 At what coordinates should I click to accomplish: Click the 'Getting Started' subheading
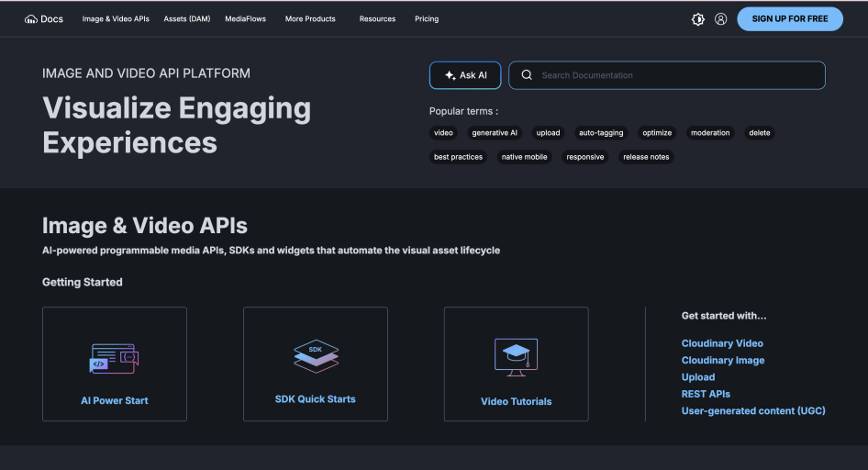coord(83,283)
